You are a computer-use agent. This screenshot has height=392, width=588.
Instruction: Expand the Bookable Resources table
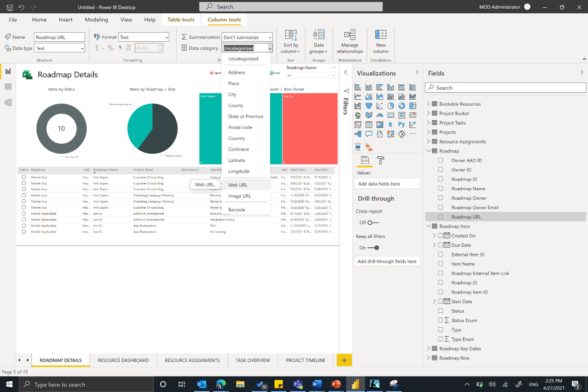(429, 104)
